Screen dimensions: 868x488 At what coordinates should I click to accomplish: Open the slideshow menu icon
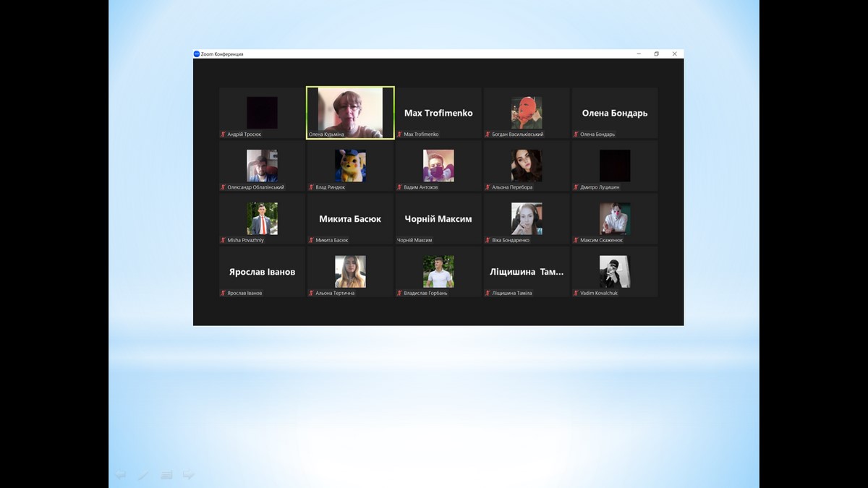166,475
